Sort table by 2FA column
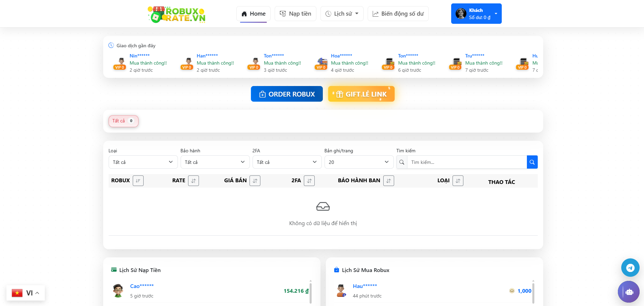644x306 pixels. tap(309, 181)
